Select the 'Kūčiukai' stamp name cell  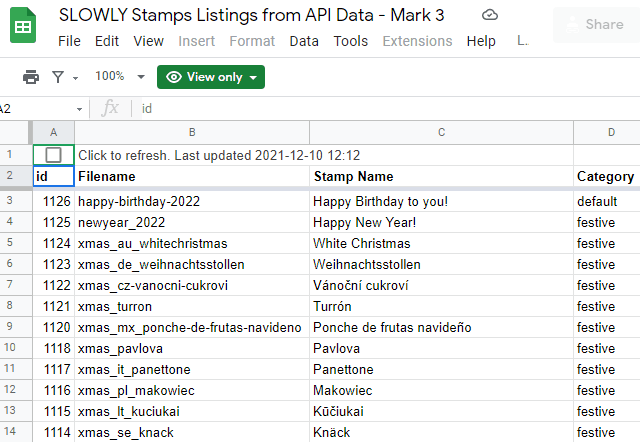441,411
